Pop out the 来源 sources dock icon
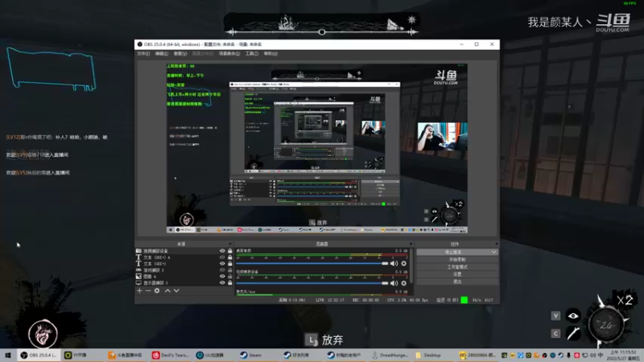Viewport: 644px width, 362px height. tap(230, 244)
